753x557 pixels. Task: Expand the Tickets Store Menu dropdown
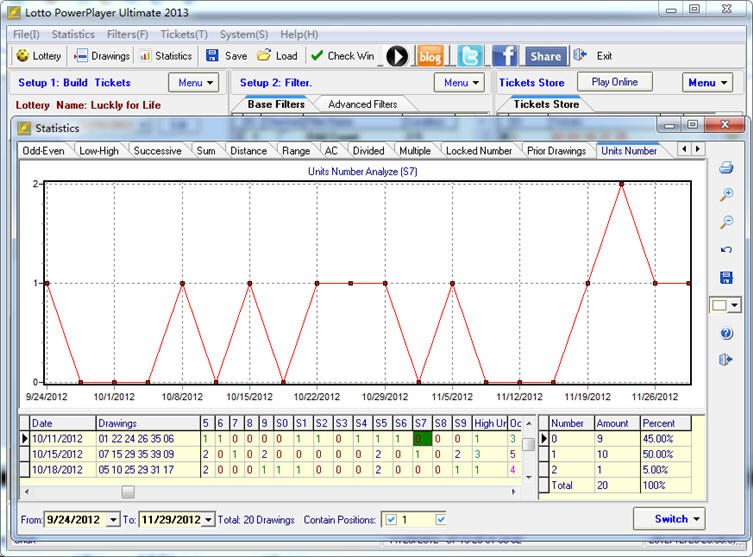(707, 83)
